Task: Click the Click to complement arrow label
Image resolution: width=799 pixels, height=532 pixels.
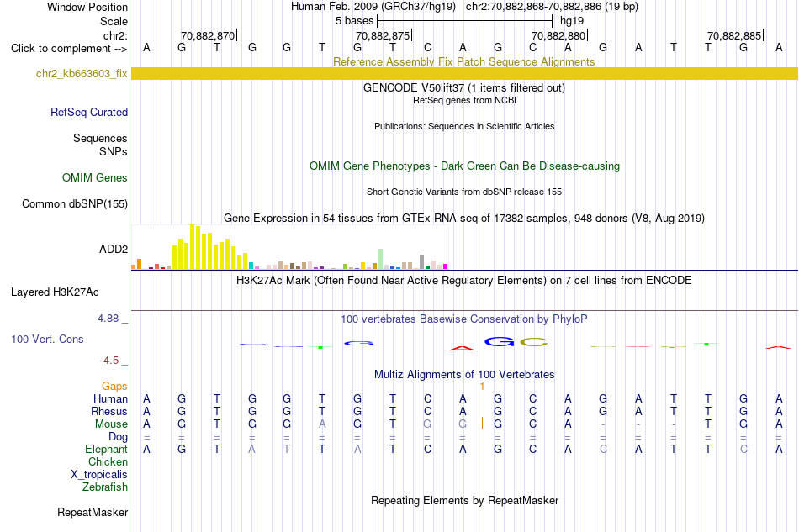Action: tap(69, 49)
